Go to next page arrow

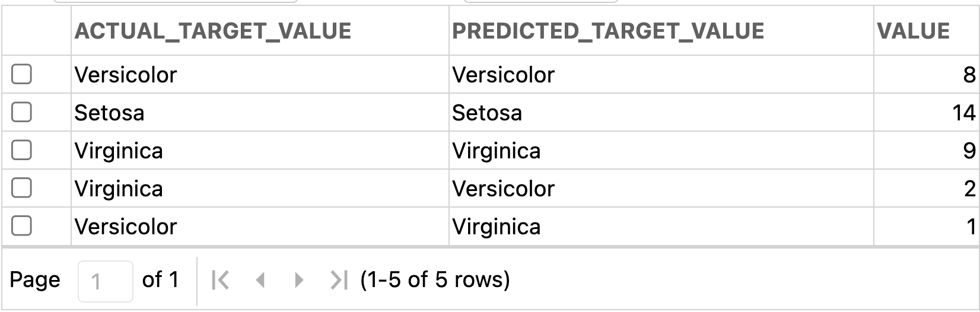[x=299, y=280]
